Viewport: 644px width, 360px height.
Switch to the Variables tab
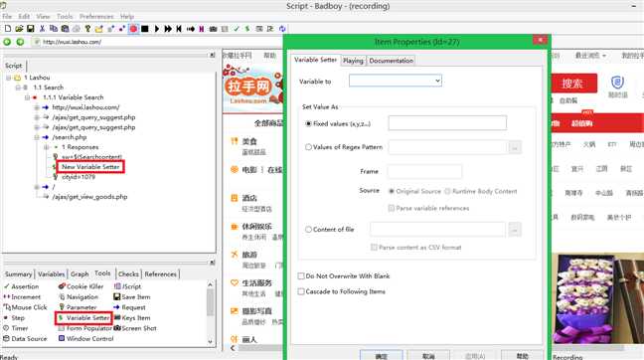(x=52, y=274)
